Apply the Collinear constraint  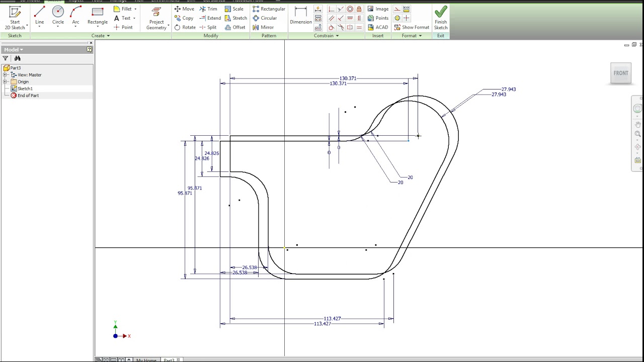[341, 9]
